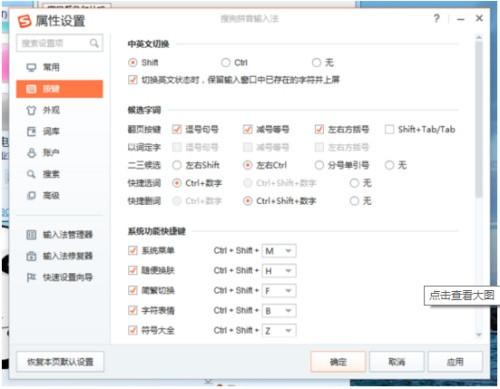Viewport: 500px width, 389px height.
Task: Click the 应用 apply button
Action: [455, 362]
